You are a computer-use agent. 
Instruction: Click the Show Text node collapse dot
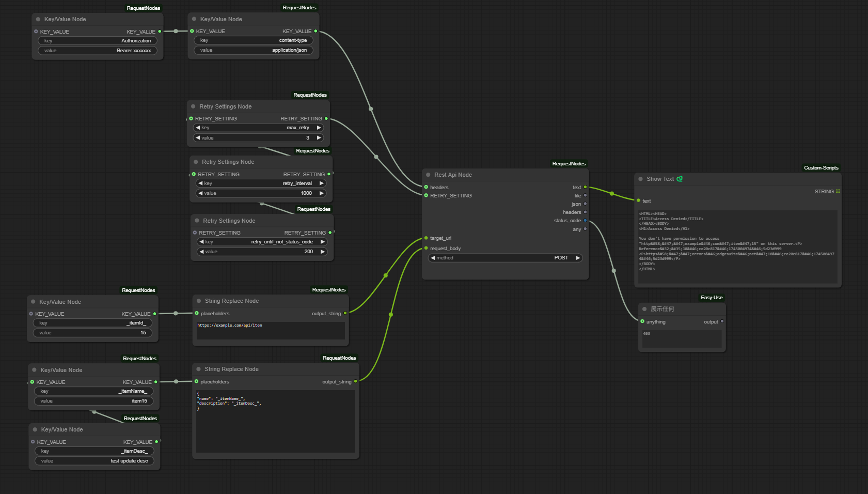640,179
